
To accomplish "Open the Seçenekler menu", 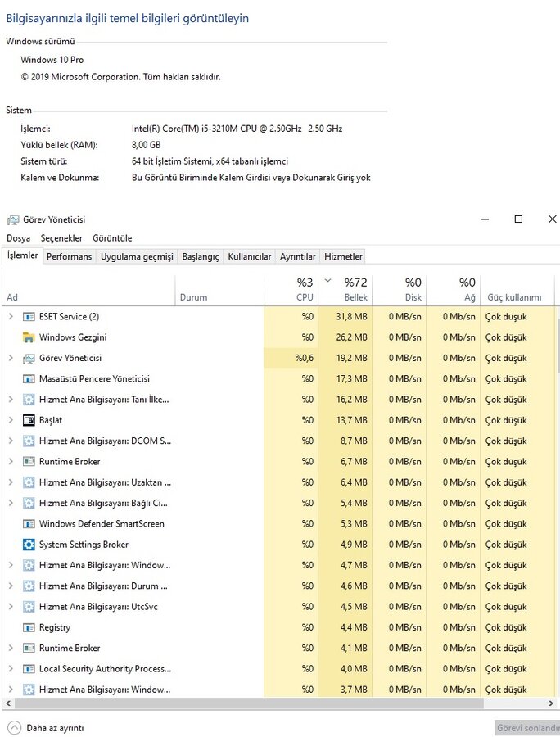I will 61,238.
